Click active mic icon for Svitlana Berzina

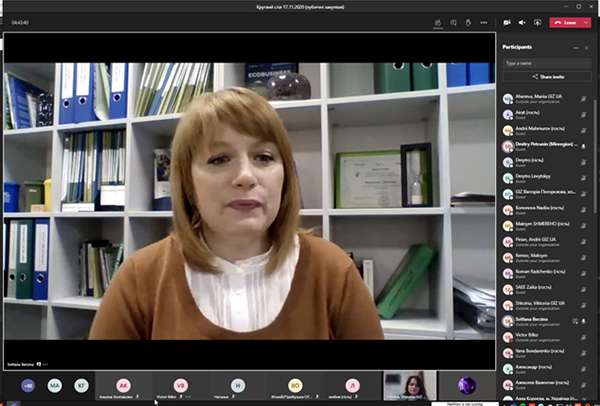tap(584, 321)
